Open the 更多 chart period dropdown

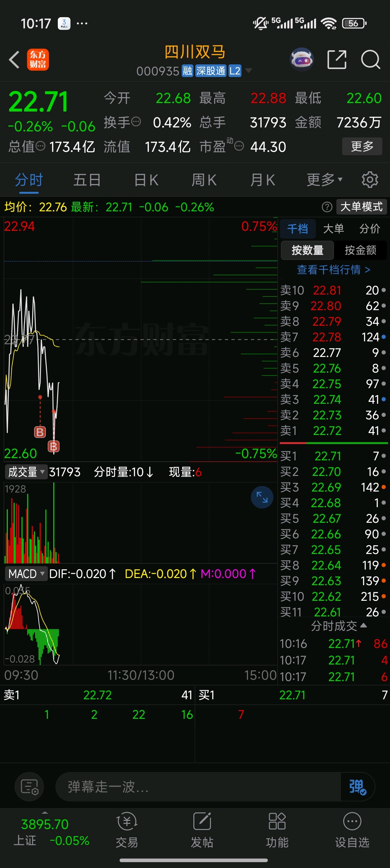324,179
